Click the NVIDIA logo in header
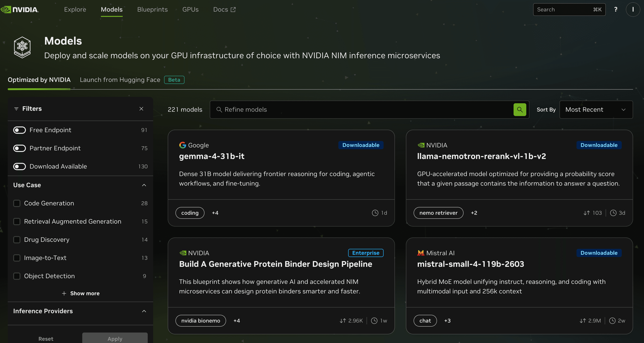This screenshot has width=644, height=343. coord(20,10)
